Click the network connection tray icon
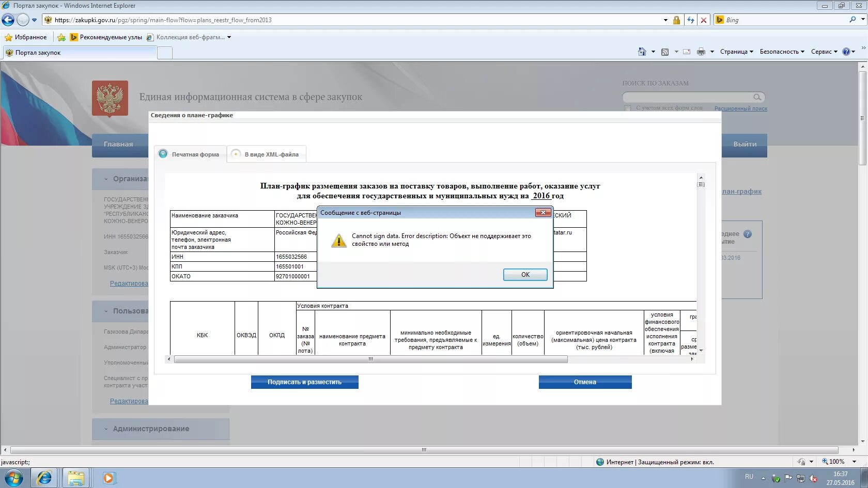The width and height of the screenshot is (868, 488). [x=801, y=479]
